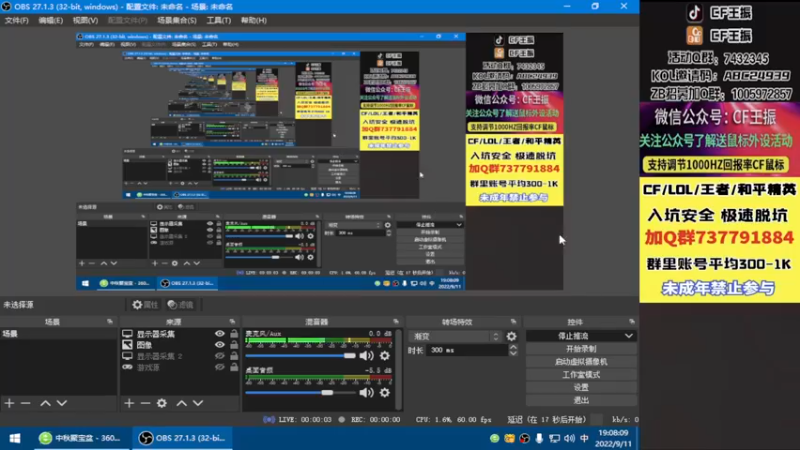Increase the 时长 duration stepper
Image resolution: width=800 pixels, height=450 pixels.
coord(513,347)
